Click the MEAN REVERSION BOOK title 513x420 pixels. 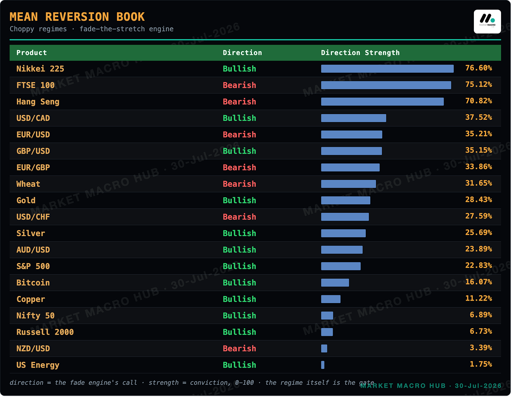point(77,17)
